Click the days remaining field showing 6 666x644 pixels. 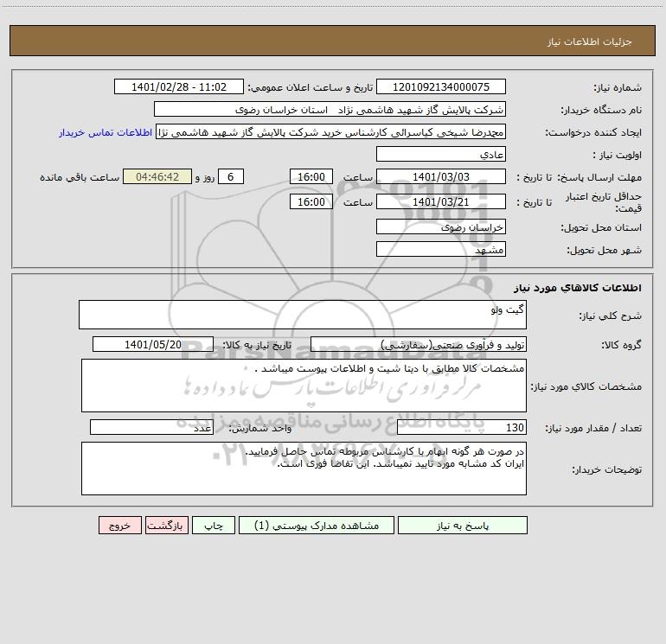click(231, 176)
